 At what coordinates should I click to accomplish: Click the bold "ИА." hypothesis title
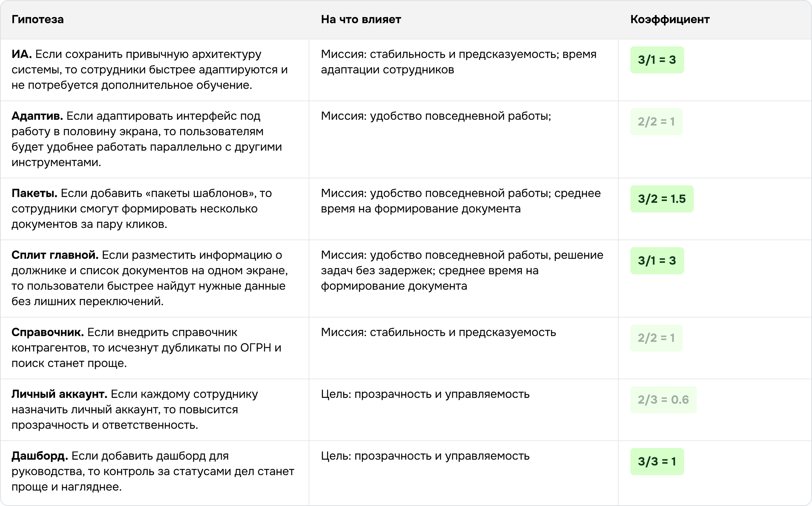point(21,54)
